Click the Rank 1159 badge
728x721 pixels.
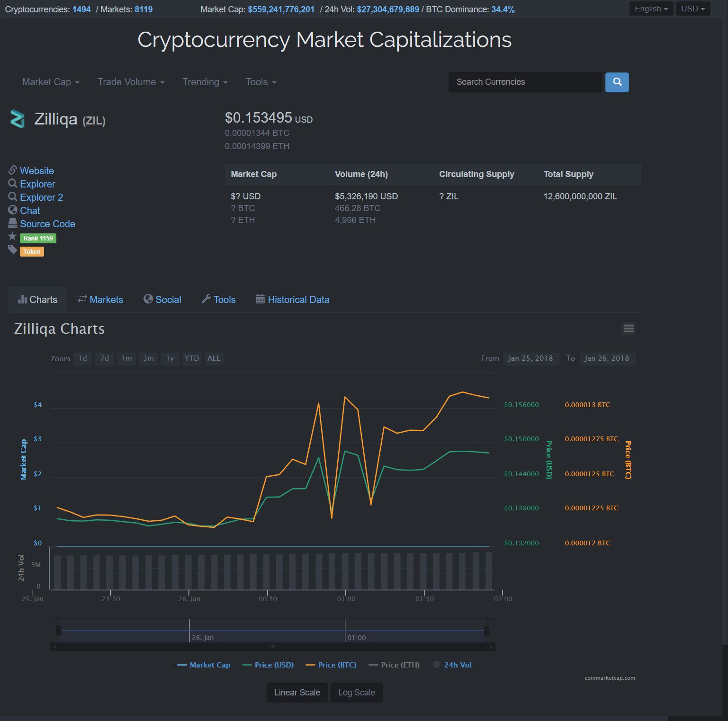click(x=38, y=238)
